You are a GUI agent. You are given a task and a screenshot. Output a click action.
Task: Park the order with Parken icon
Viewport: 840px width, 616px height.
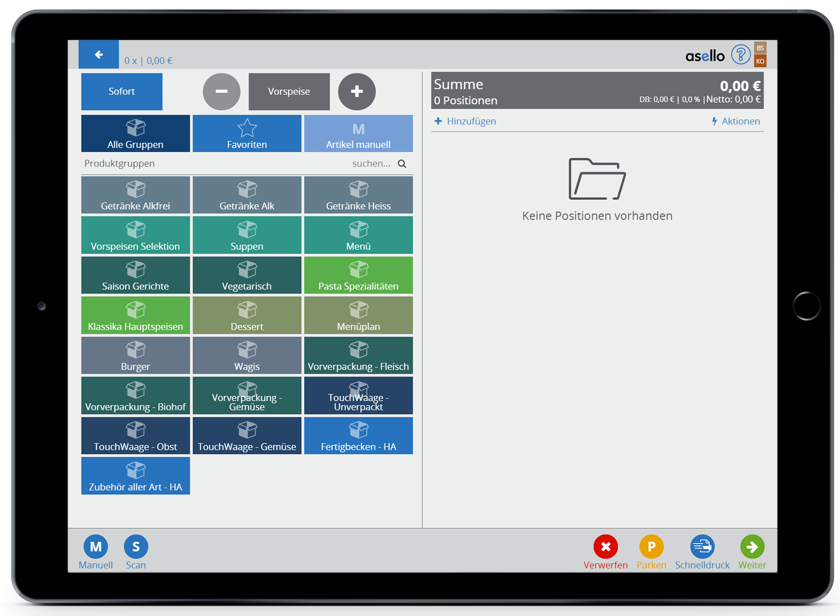click(651, 547)
